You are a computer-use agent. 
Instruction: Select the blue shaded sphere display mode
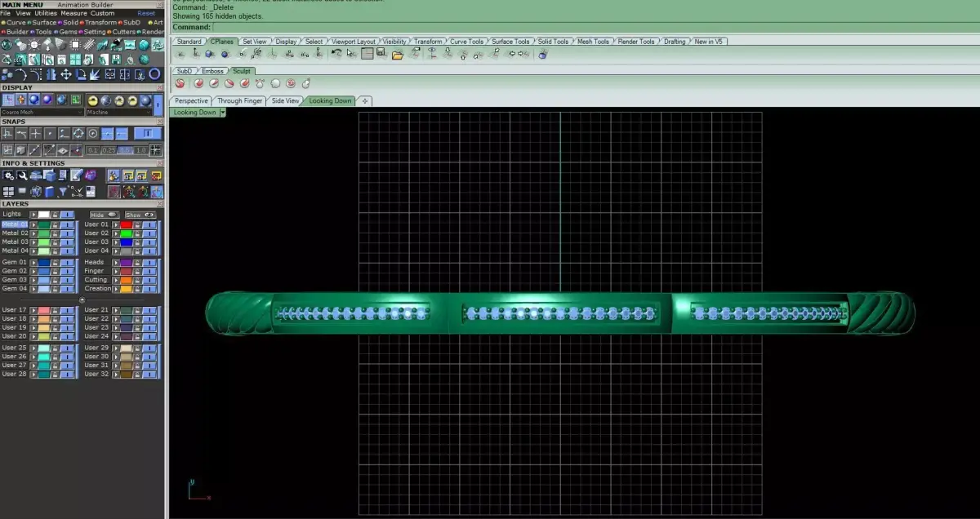click(x=34, y=100)
